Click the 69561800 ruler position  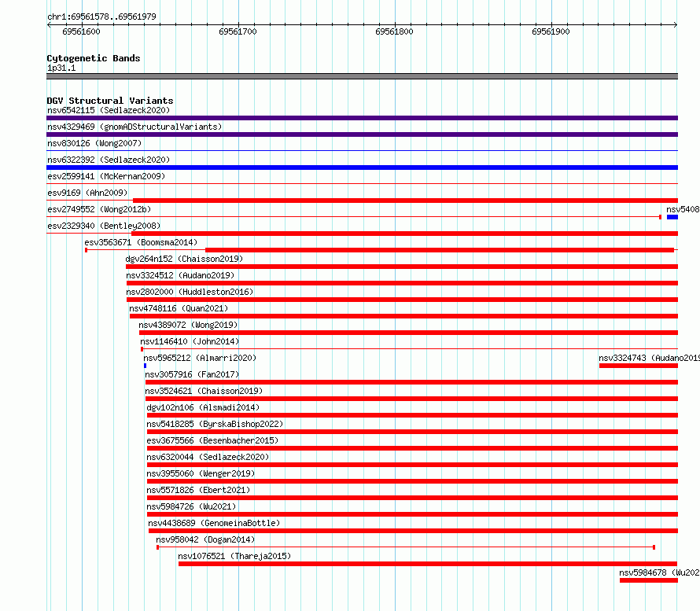point(394,31)
